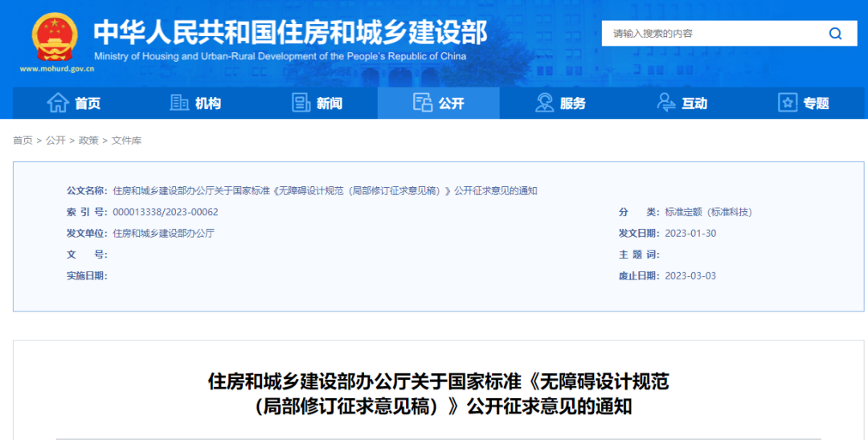
Task: Open the 首页 navigation tab
Action: point(74,103)
